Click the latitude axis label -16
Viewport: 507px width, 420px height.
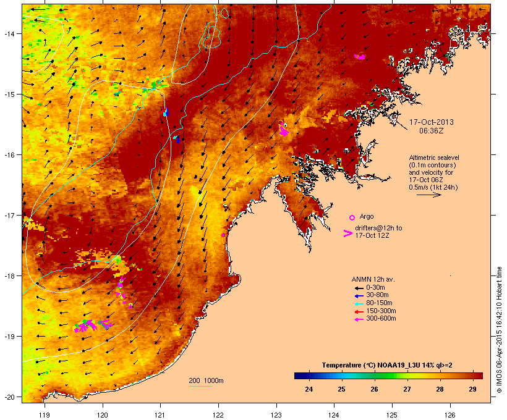click(x=9, y=155)
